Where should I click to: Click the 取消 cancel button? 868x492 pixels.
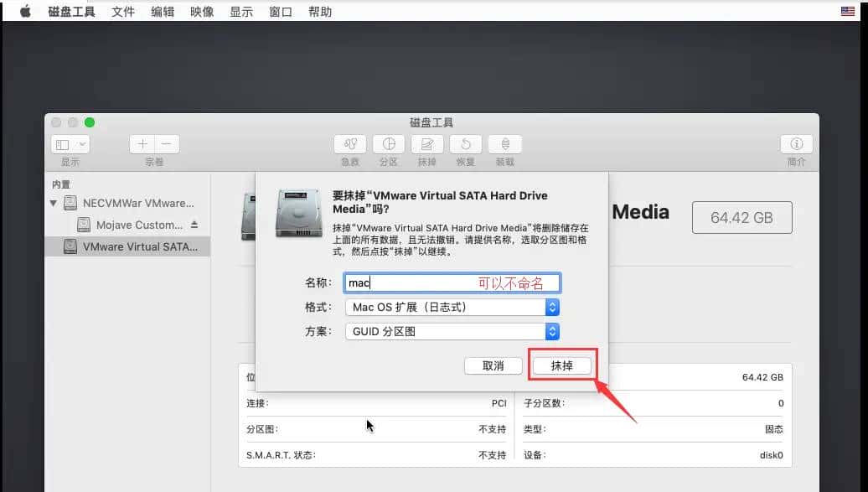(x=493, y=365)
